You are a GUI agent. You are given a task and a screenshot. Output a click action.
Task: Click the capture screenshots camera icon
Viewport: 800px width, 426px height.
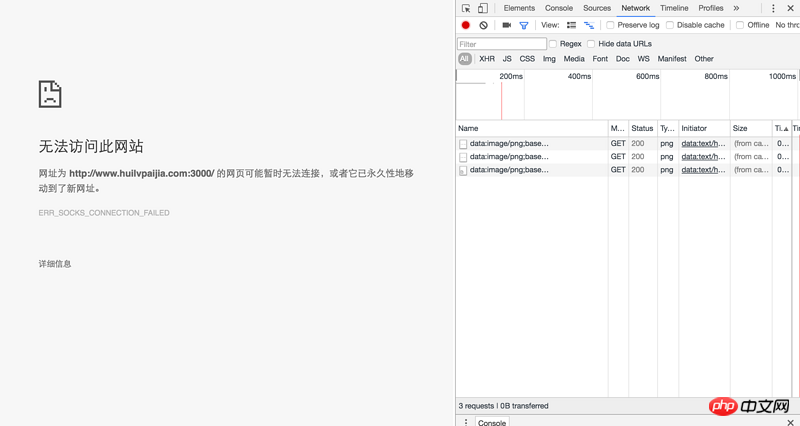pos(506,25)
